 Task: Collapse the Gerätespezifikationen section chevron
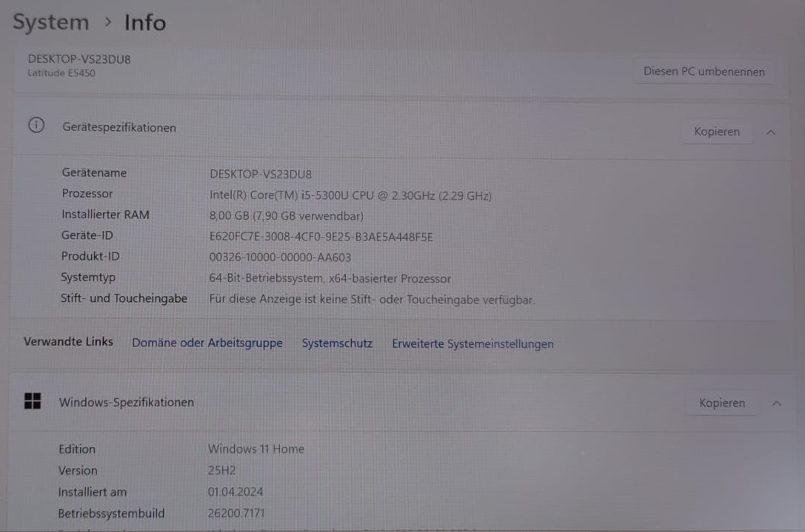(771, 132)
